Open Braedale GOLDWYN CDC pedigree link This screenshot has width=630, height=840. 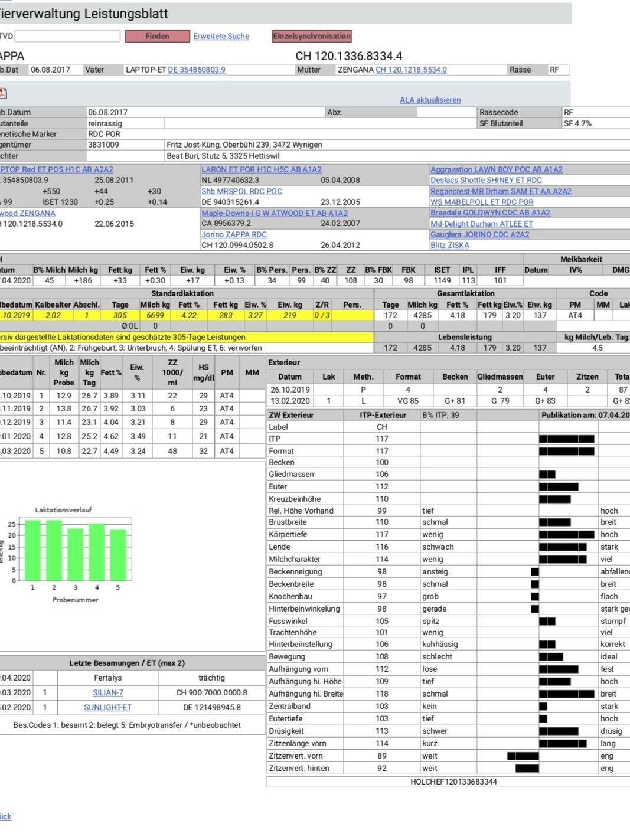pyautogui.click(x=490, y=213)
